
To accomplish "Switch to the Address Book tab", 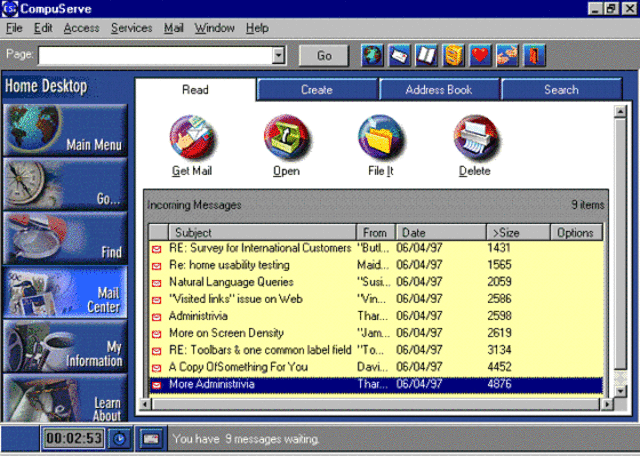I will tap(439, 89).
